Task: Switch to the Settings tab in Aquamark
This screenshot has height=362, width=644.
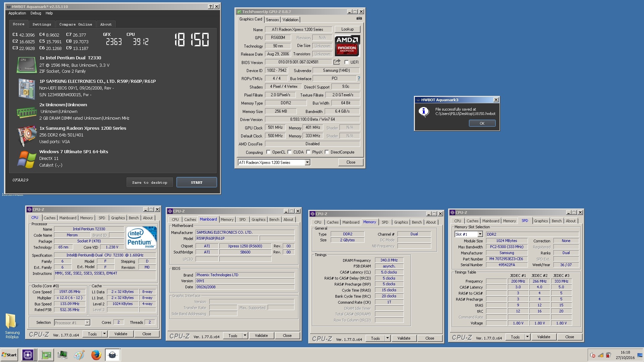Action: coord(42,24)
